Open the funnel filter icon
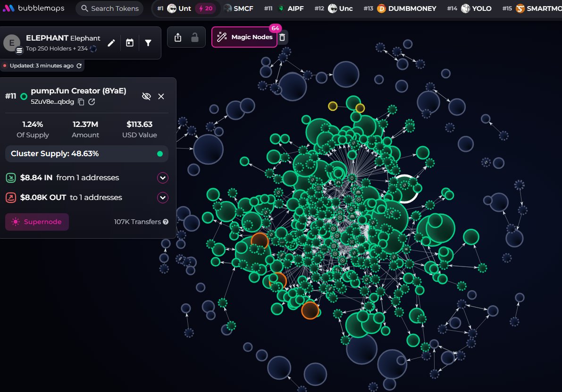Image resolution: width=562 pixels, height=392 pixels. click(x=148, y=43)
